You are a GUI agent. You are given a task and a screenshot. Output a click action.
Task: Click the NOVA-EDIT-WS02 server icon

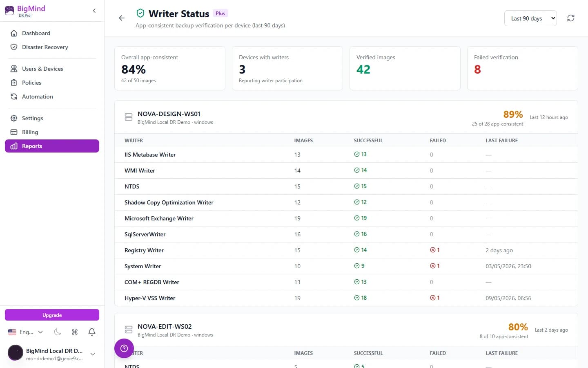[129, 330]
